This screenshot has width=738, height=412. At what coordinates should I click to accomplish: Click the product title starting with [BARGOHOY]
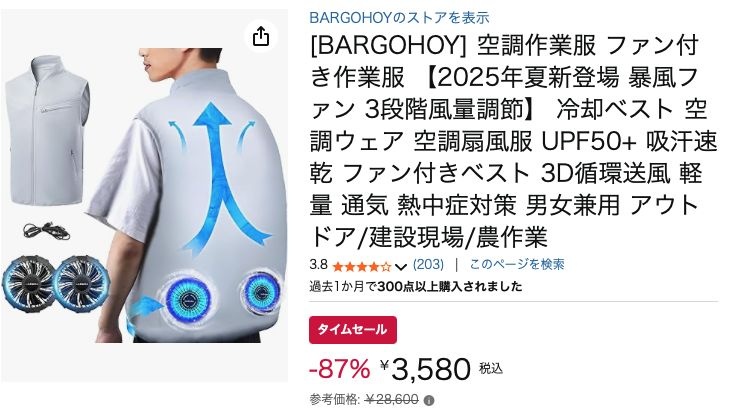coord(513,141)
